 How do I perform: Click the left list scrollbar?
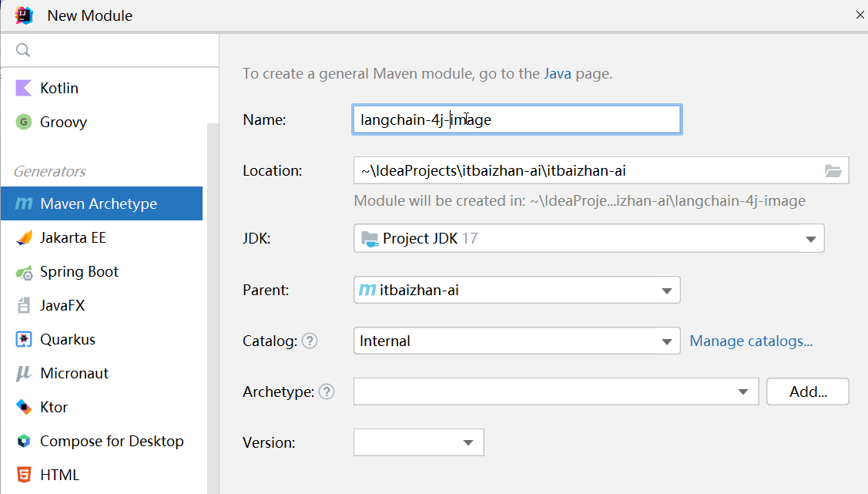click(213, 308)
